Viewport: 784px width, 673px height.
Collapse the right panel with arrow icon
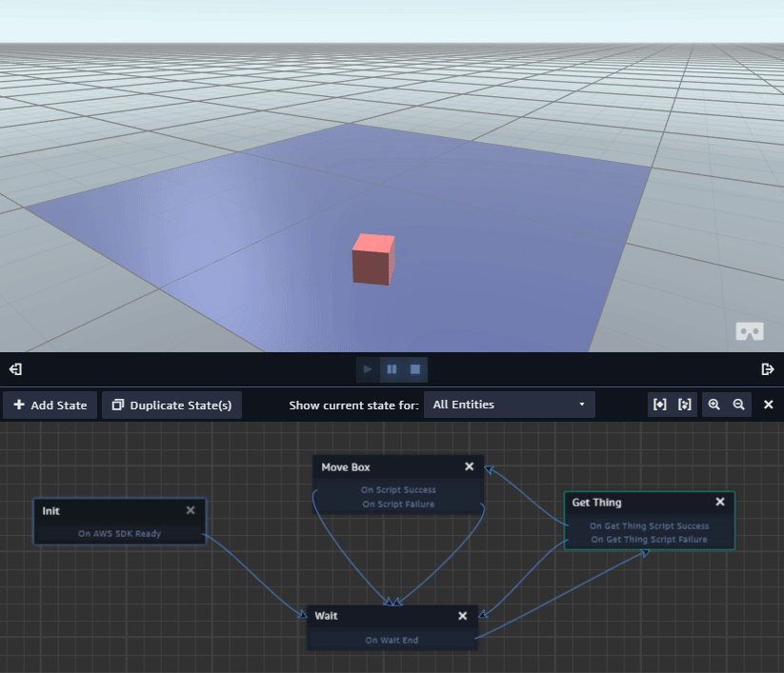click(768, 369)
